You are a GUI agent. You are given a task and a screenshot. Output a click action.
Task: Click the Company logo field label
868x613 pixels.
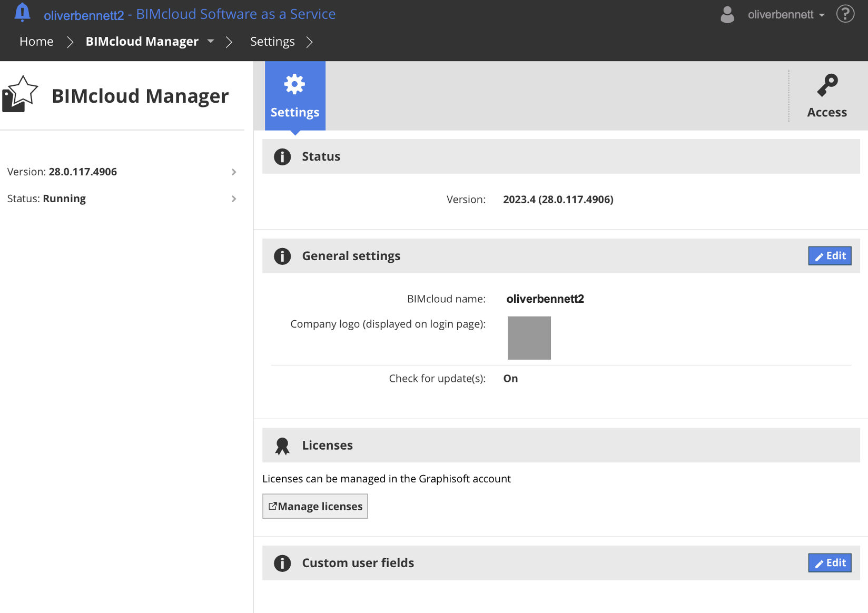click(388, 324)
